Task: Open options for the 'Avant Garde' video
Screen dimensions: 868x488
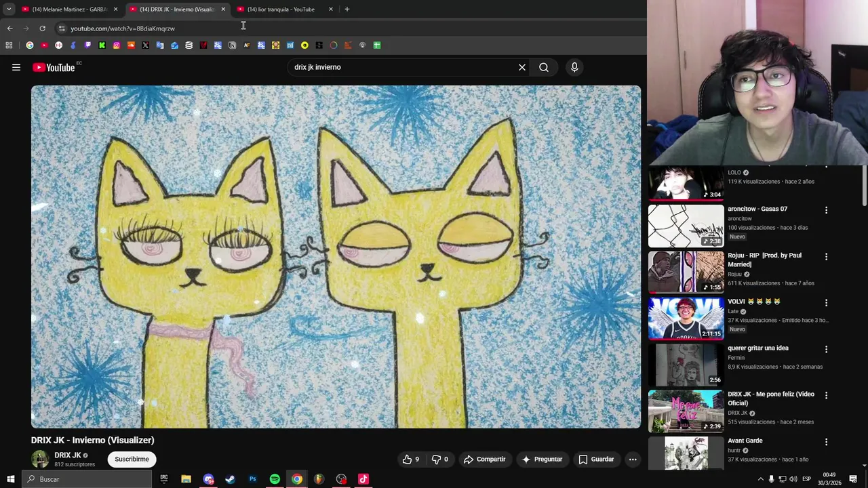Action: pos(826,442)
